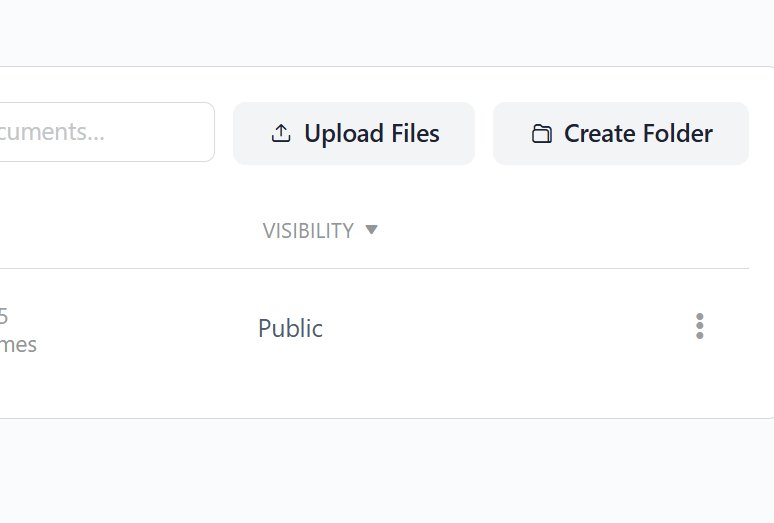Screen dimensions: 774x523
Task: Show row actions via vertical ellipsis
Action: pos(699,326)
